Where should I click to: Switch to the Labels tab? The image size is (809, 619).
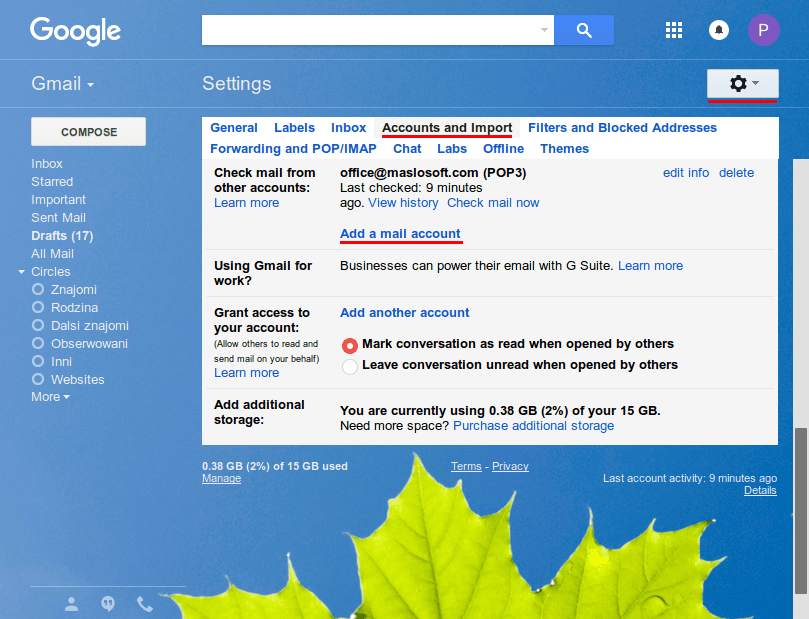294,127
